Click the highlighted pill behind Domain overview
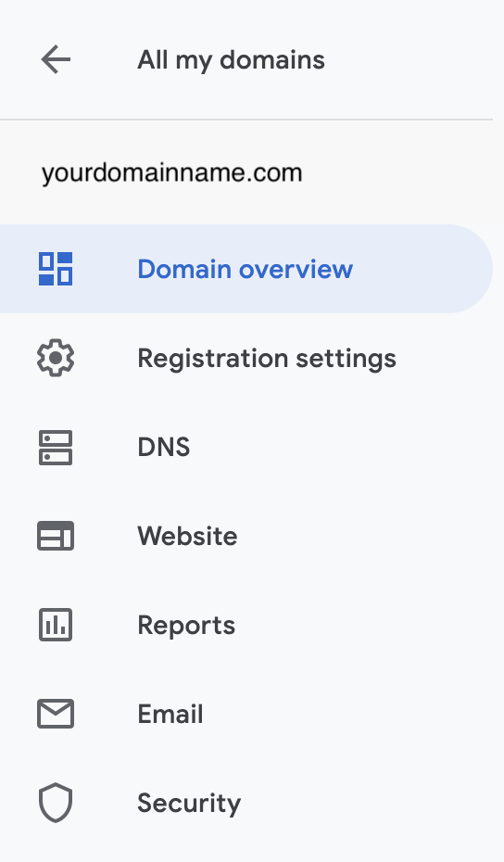The image size is (504, 862). tap(246, 269)
